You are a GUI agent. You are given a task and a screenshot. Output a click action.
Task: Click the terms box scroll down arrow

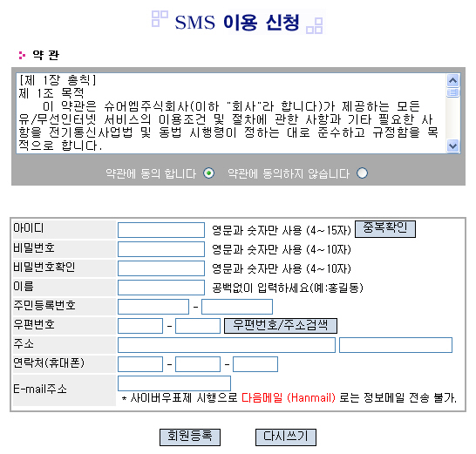(x=452, y=146)
